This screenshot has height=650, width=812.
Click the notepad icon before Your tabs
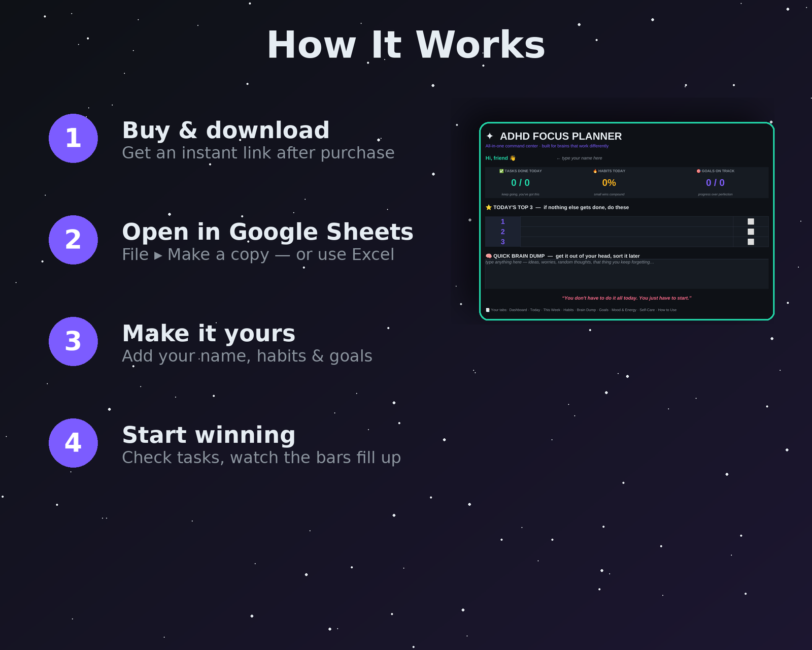coord(488,310)
